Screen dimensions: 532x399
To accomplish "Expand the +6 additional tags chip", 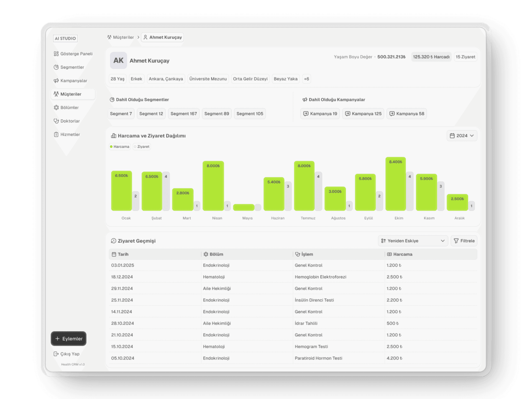I will tap(306, 79).
